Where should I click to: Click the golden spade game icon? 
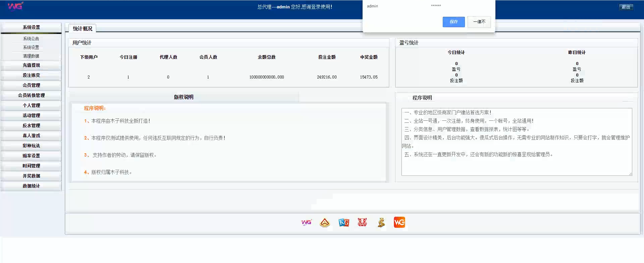325,222
